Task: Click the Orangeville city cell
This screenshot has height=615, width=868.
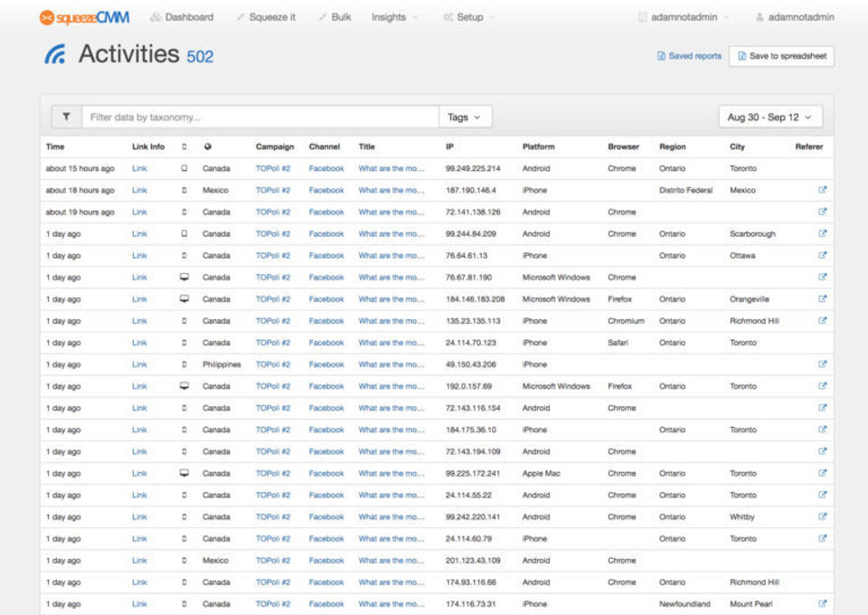Action: click(x=750, y=299)
